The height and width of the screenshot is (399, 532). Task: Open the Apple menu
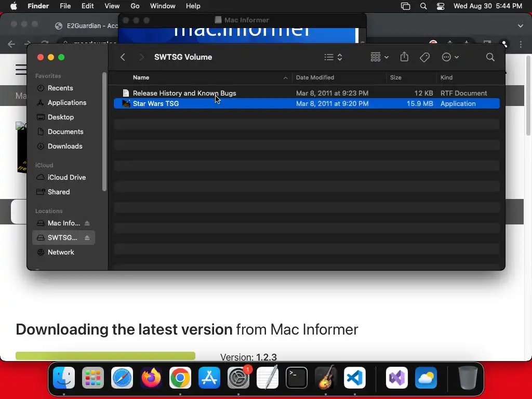(x=14, y=6)
